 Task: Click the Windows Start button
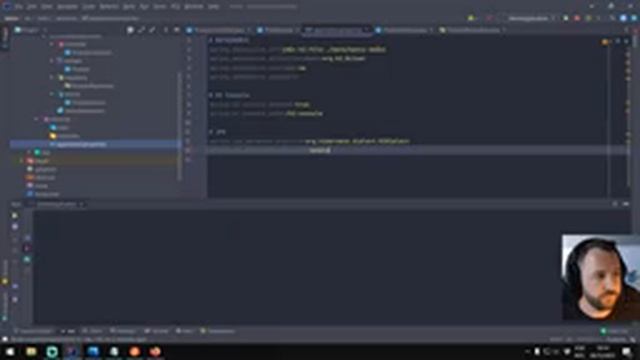click(10, 352)
